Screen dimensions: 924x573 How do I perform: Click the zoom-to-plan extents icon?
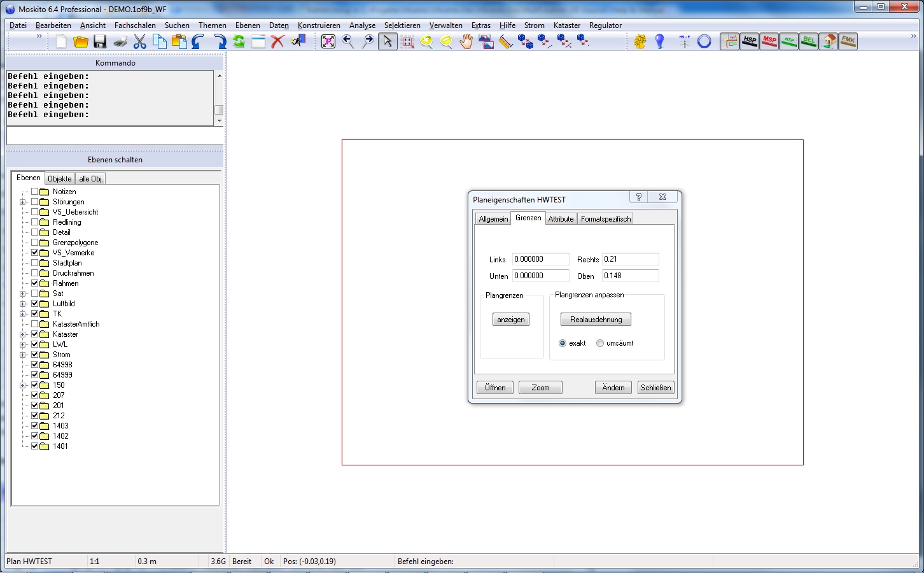pyautogui.click(x=328, y=42)
